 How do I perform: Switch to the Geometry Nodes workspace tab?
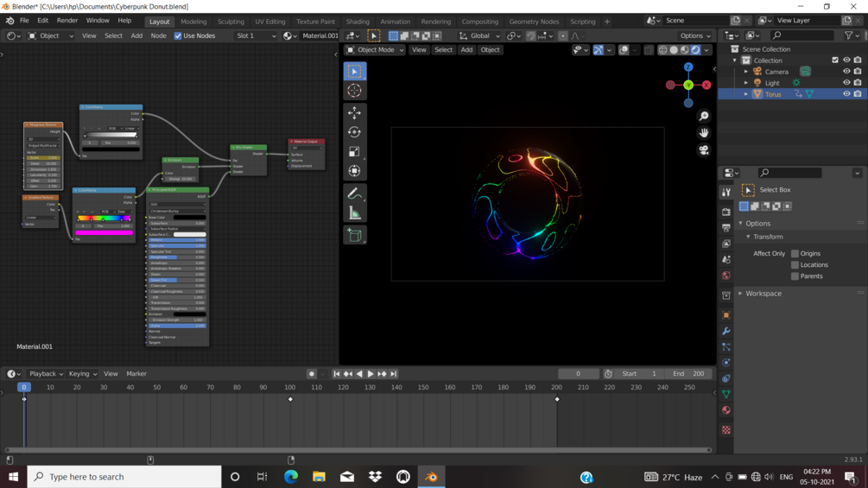tap(535, 22)
